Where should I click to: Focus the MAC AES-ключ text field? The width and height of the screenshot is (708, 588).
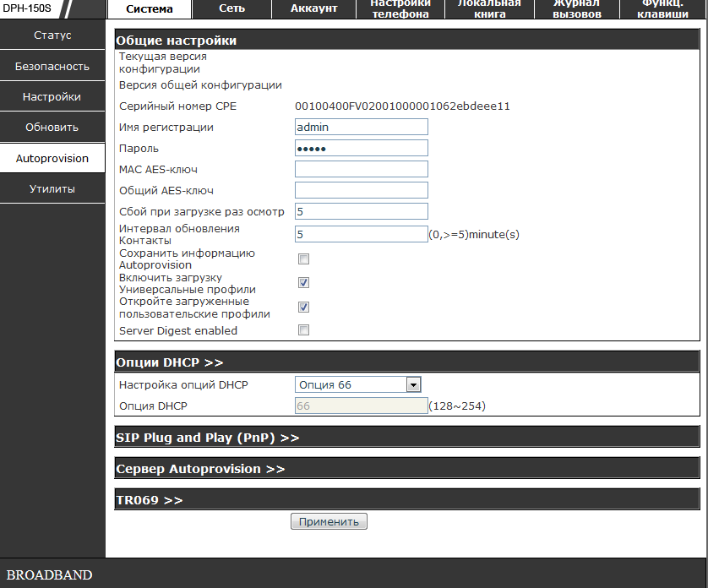pos(361,169)
